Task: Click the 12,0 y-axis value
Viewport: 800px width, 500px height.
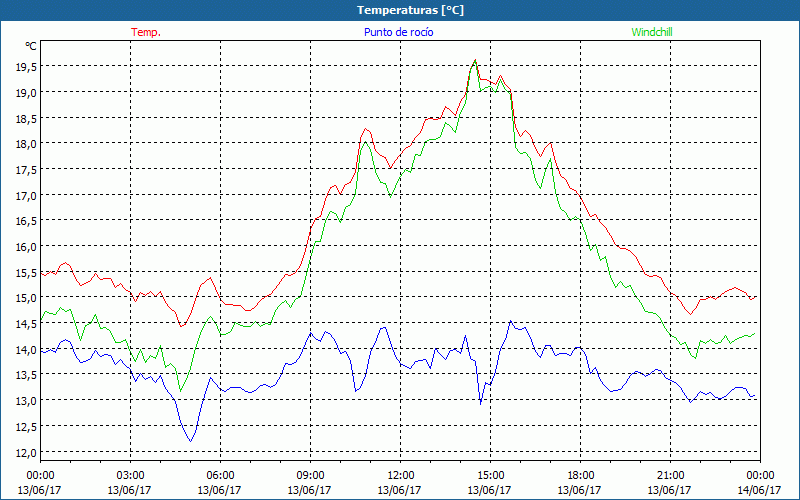Action: point(24,452)
